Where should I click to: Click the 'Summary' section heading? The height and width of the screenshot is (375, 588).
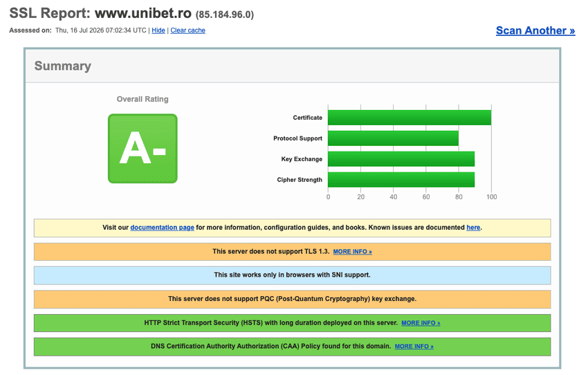(x=63, y=66)
